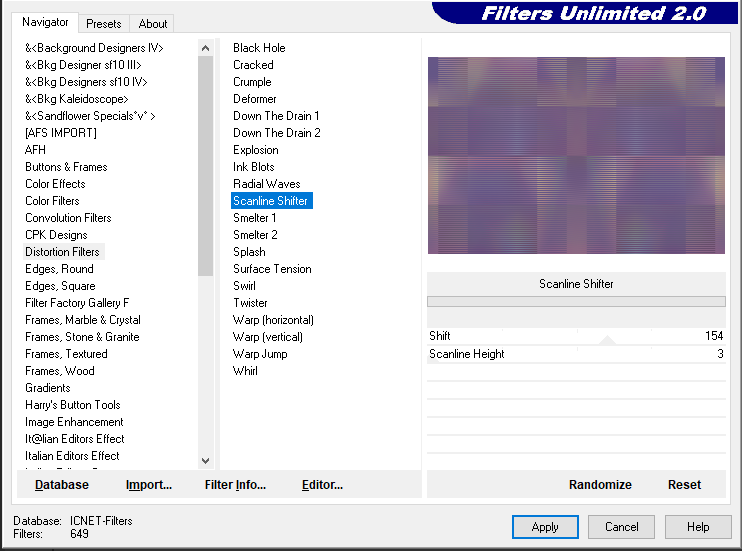The image size is (742, 551).
Task: Select the [AFS IMPORT] category
Action: tap(61, 133)
